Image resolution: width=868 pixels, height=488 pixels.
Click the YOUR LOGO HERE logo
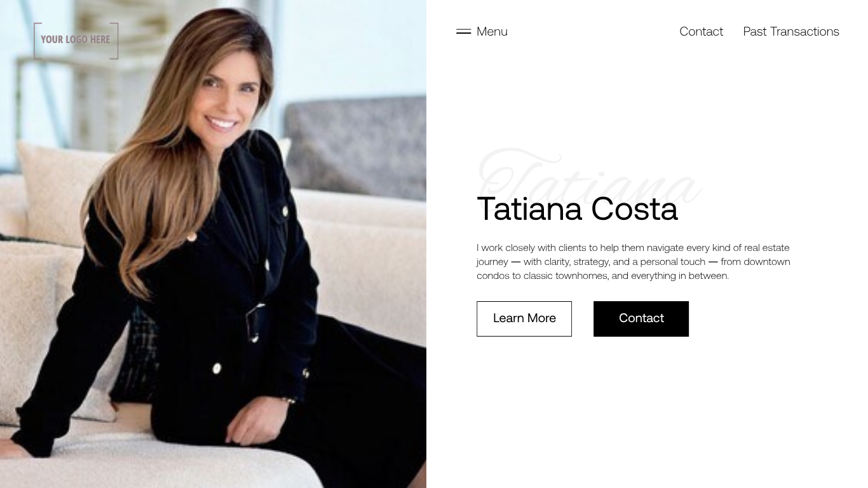pyautogui.click(x=76, y=41)
